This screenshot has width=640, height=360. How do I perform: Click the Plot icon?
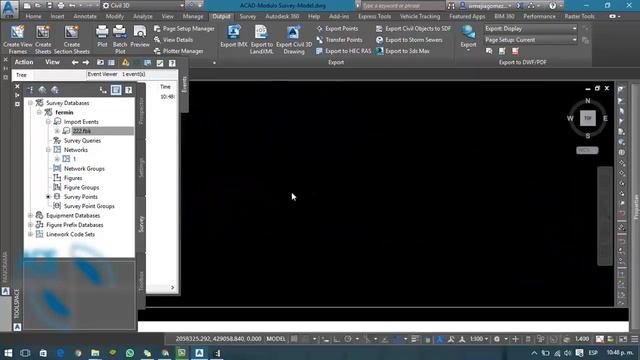(102, 33)
